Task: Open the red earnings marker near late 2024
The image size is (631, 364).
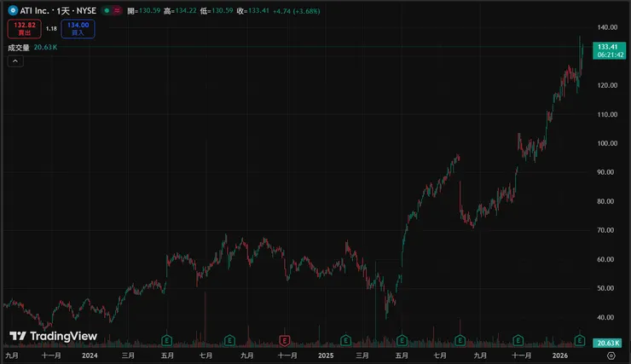Action: click(x=285, y=341)
